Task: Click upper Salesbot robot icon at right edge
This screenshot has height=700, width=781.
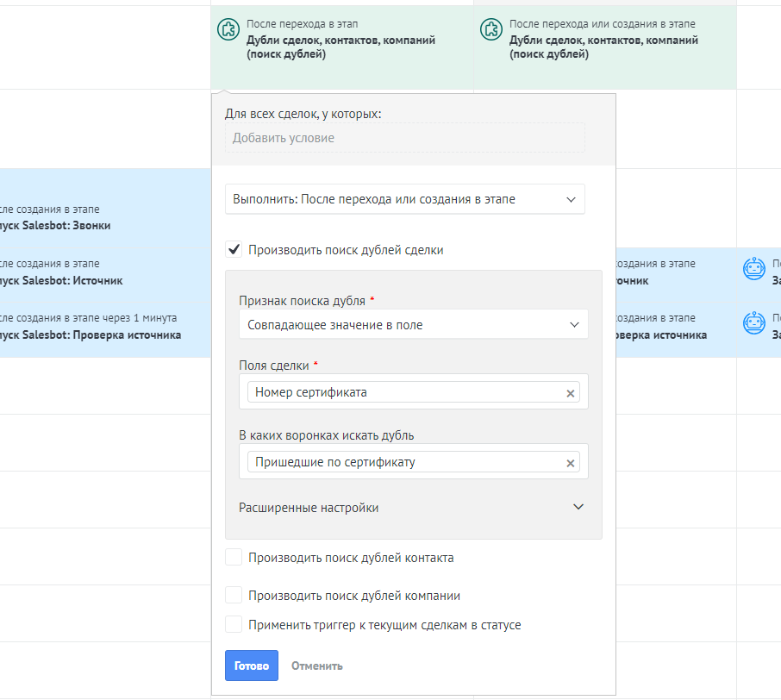Action: point(754,269)
